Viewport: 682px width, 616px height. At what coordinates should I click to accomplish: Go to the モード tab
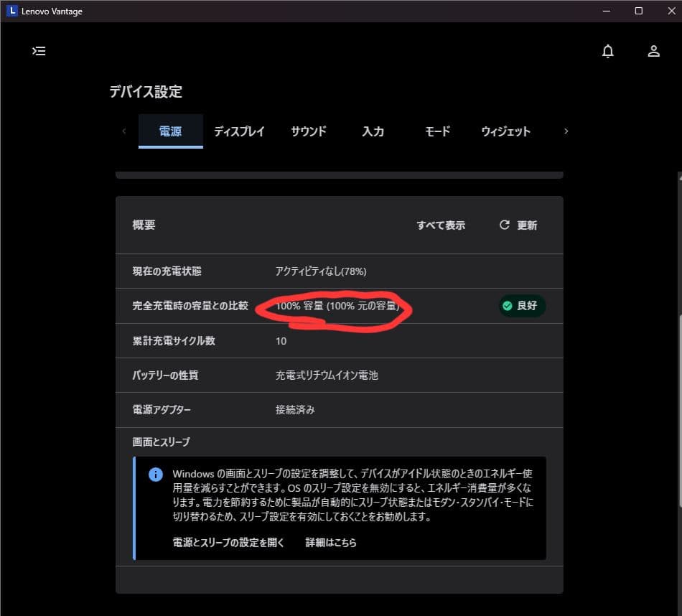point(437,131)
